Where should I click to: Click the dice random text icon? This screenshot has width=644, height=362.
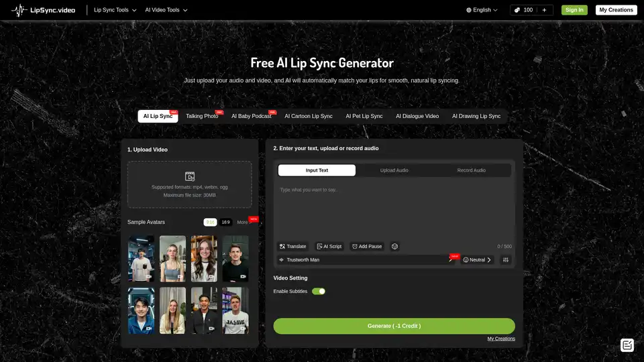click(395, 247)
